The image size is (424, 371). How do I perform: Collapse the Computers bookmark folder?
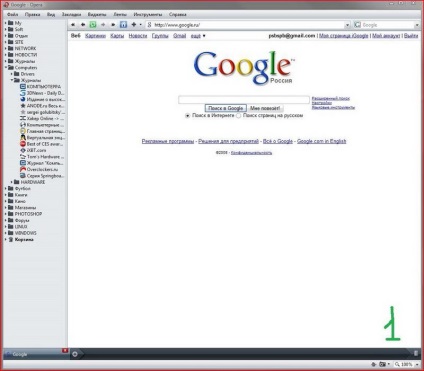[x=6, y=68]
